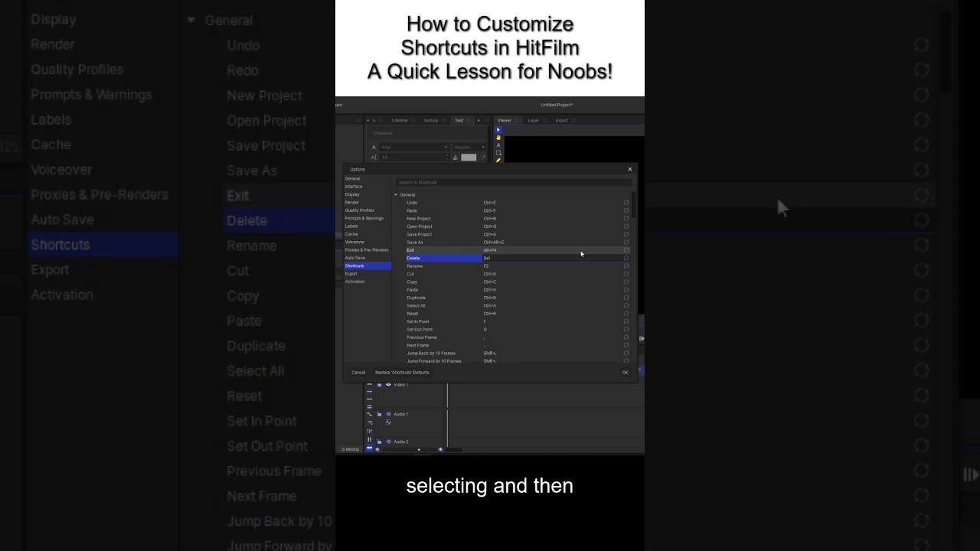980x551 pixels.
Task: Switch to the History tab
Action: click(x=432, y=120)
